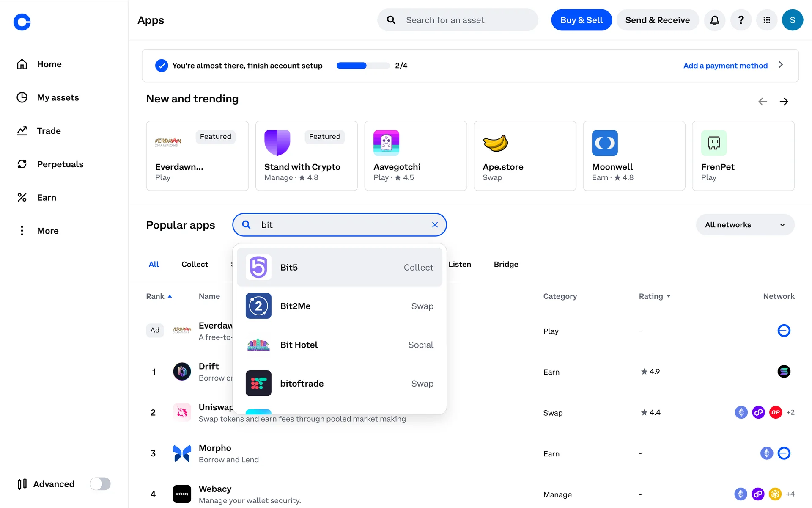Select Bit2Me icon in search results
The height and width of the screenshot is (508, 812).
pos(258,306)
